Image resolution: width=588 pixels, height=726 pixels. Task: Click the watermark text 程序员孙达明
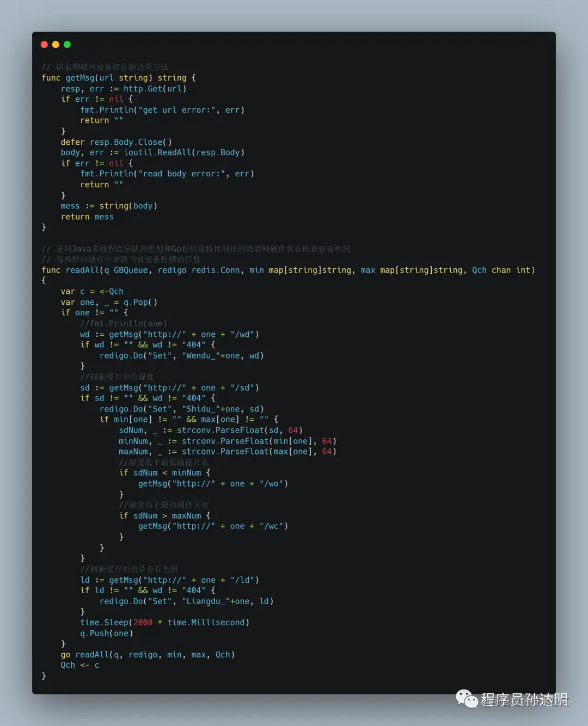coord(524,700)
